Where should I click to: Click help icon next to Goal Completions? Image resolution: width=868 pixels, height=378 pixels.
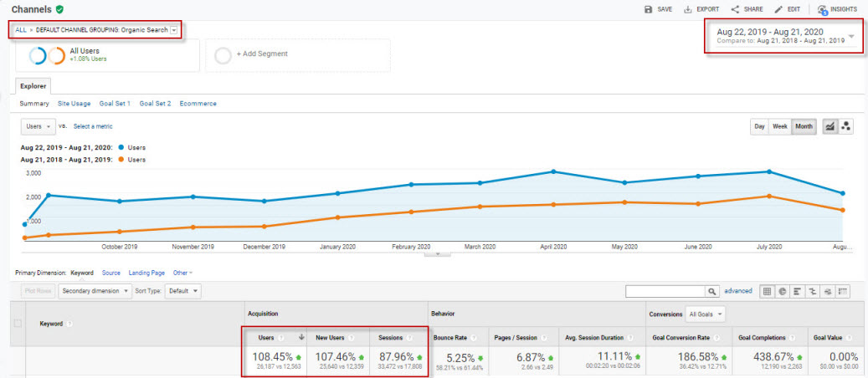coord(791,338)
